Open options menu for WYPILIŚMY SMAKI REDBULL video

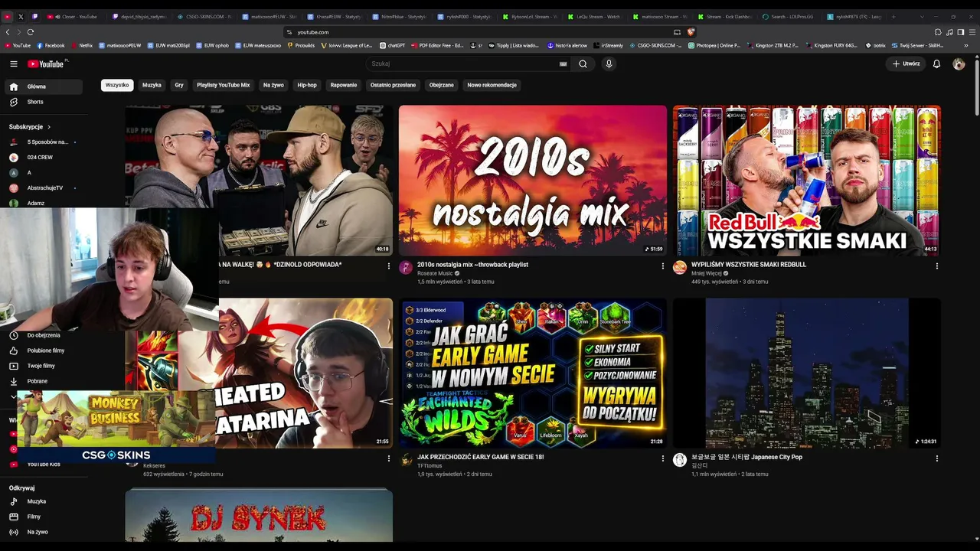point(937,266)
